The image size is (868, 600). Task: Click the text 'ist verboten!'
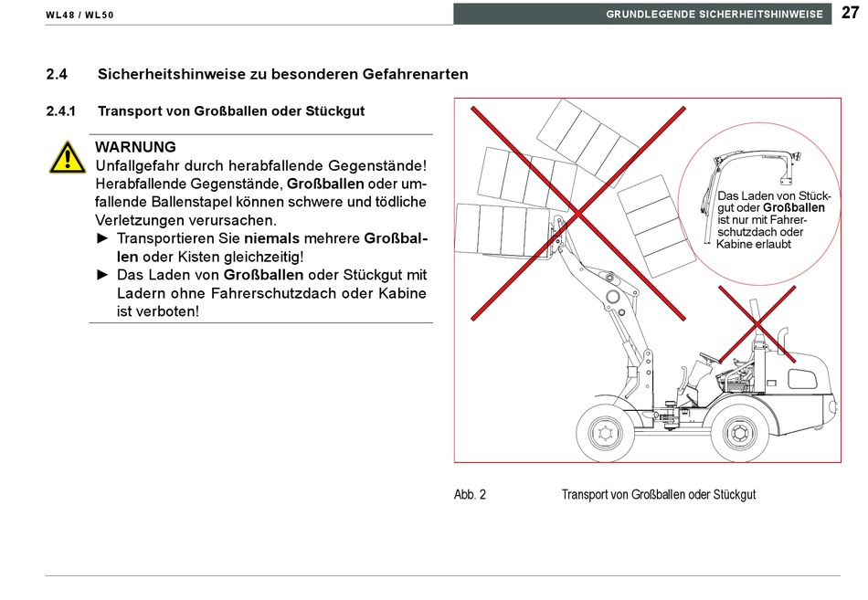[158, 311]
